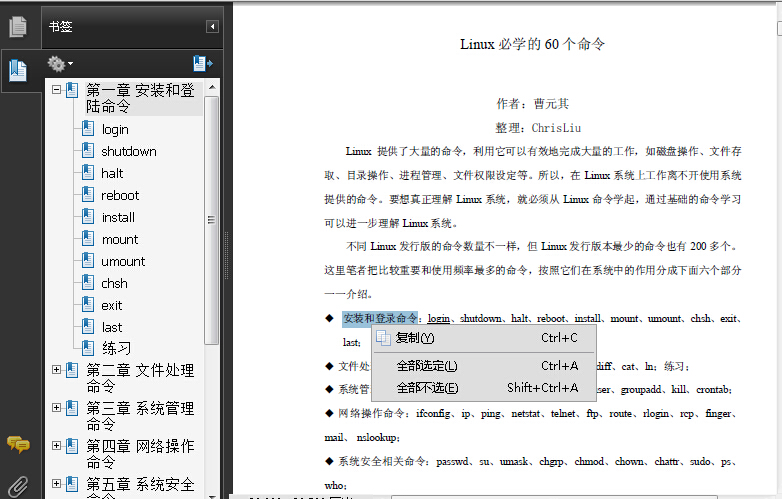Select bookmark 第四章 网络操作命令
This screenshot has height=499, width=782.
click(140, 454)
